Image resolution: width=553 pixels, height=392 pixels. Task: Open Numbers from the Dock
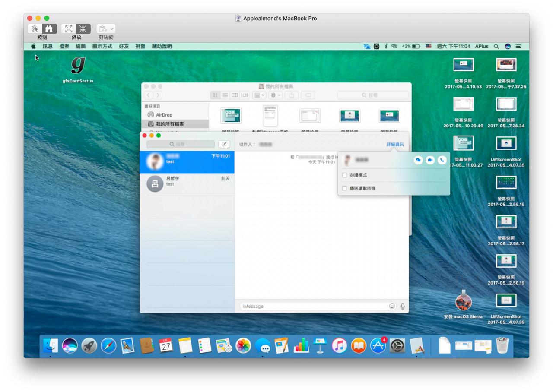coord(301,345)
